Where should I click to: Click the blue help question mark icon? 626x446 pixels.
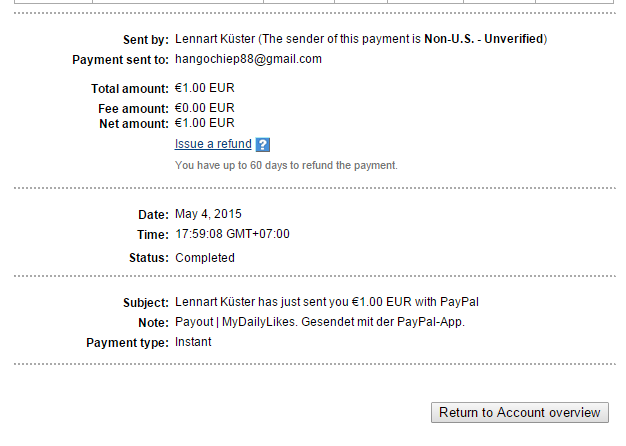pos(263,145)
